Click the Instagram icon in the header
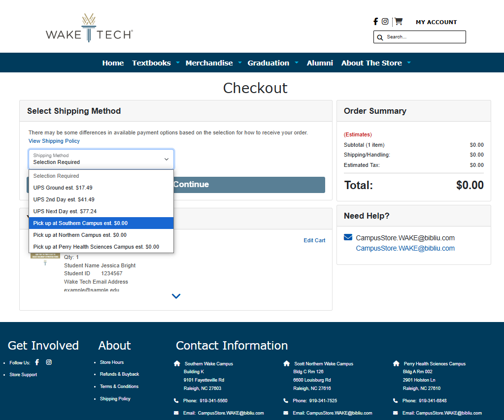 (385, 22)
